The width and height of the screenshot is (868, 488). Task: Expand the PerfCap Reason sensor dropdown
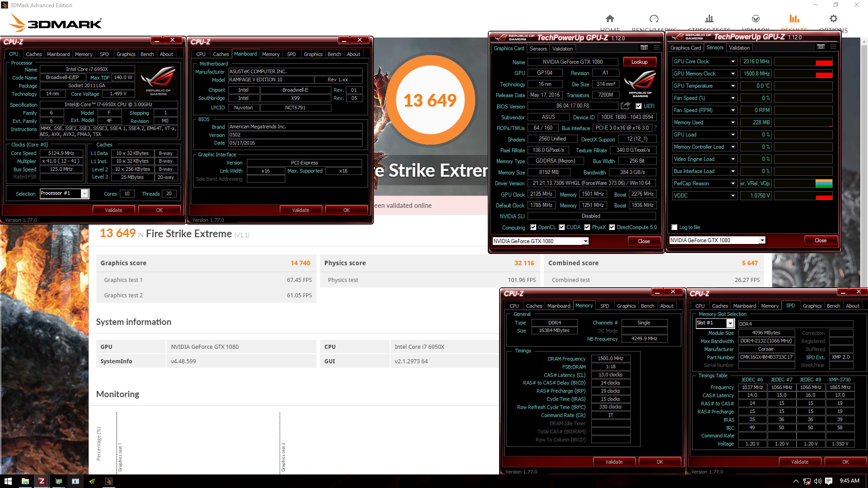(733, 183)
